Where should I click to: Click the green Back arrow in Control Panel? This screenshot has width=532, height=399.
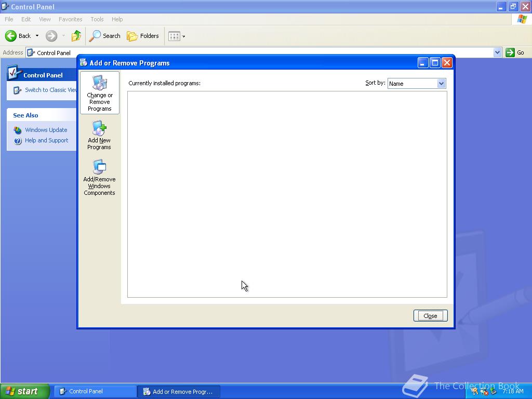coord(11,36)
